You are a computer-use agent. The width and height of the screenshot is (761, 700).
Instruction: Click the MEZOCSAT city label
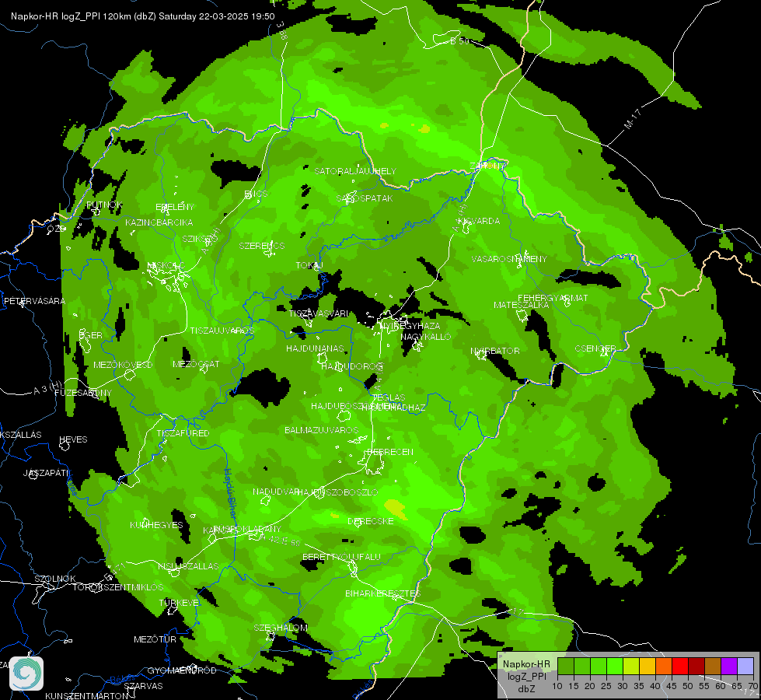pyautogui.click(x=196, y=364)
